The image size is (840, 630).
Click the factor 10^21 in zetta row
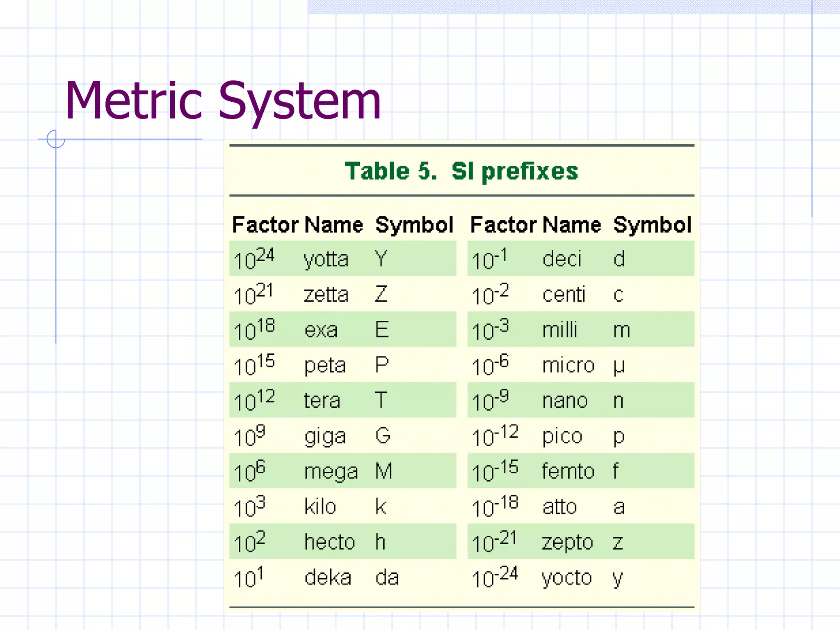(x=253, y=294)
